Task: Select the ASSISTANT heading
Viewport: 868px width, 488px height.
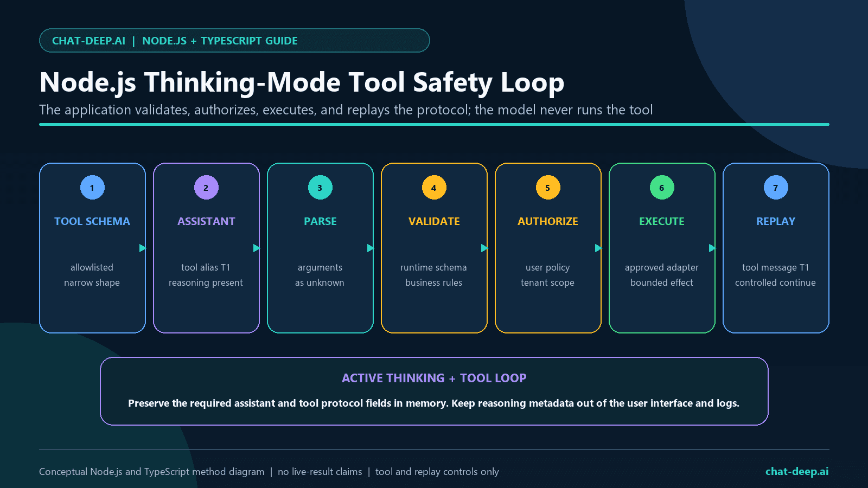Action: [206, 221]
